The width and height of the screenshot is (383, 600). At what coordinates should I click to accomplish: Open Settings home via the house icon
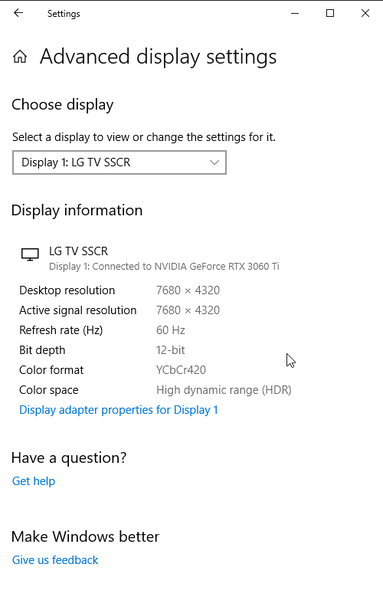20,57
